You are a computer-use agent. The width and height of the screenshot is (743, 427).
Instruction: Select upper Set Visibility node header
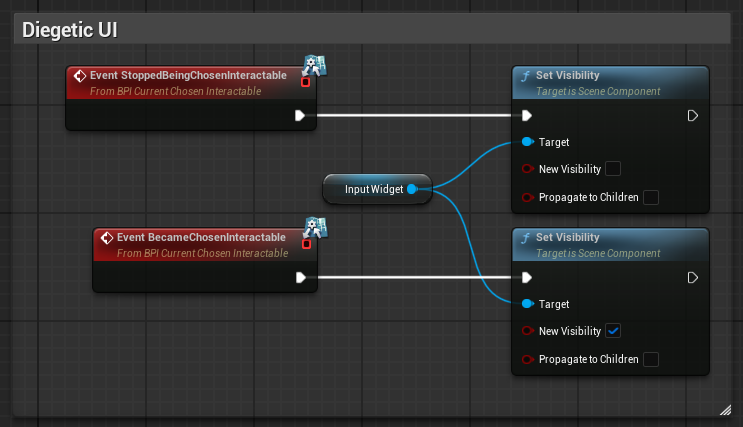610,83
